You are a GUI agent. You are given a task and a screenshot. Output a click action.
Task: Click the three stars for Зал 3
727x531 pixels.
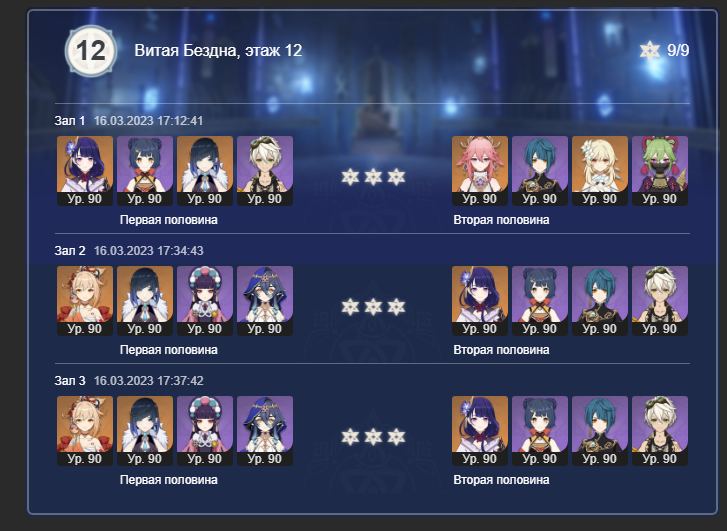373,436
